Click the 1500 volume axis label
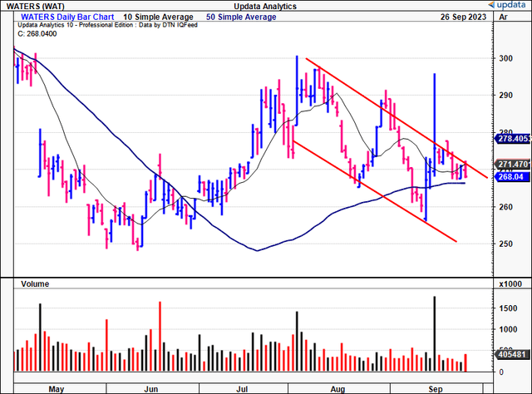This screenshot has height=394, width=532. [508, 308]
